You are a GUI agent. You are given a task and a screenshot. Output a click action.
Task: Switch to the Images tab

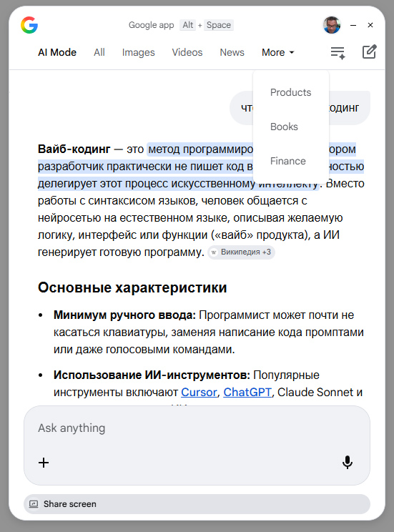click(139, 53)
